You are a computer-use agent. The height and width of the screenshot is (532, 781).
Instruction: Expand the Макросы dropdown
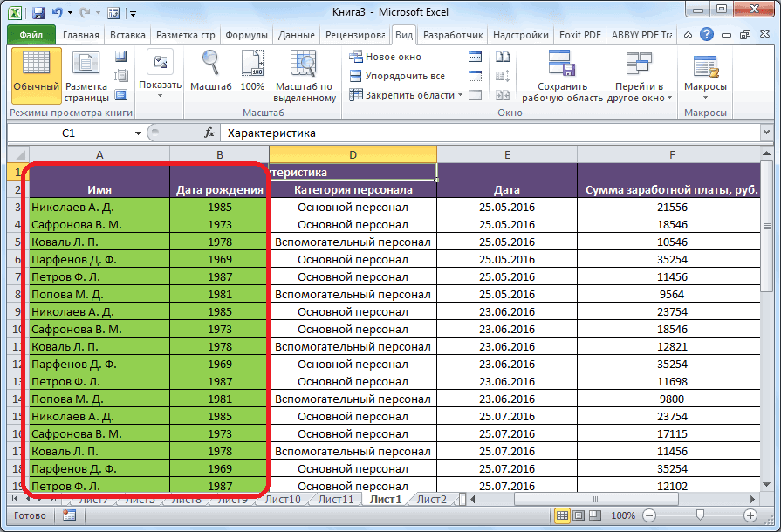(x=705, y=96)
